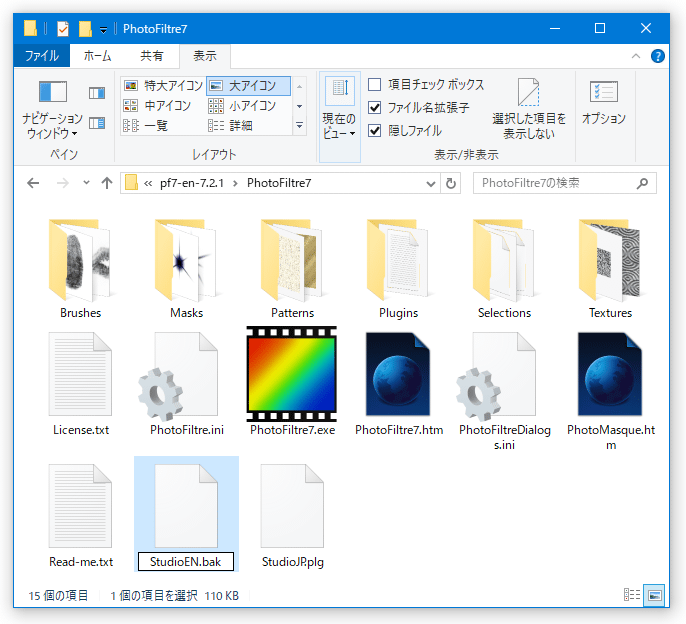This screenshot has width=686, height=624.
Task: Select the PhotoFiltreDialogs.ini file icon
Action: pyautogui.click(x=498, y=375)
